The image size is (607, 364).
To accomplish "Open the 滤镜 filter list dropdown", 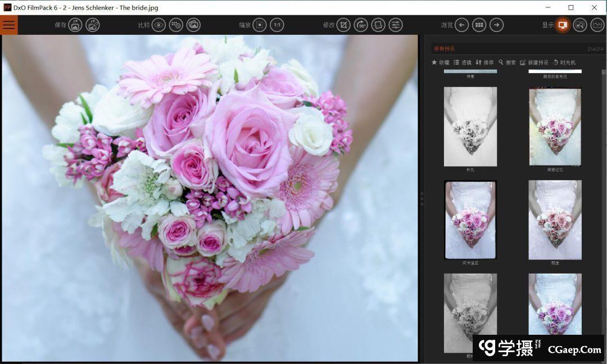I will [463, 62].
